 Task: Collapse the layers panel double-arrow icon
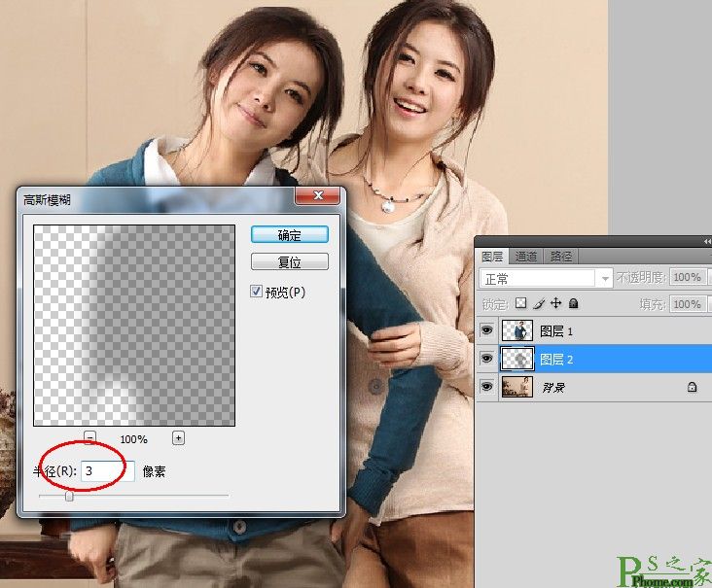[707, 242]
